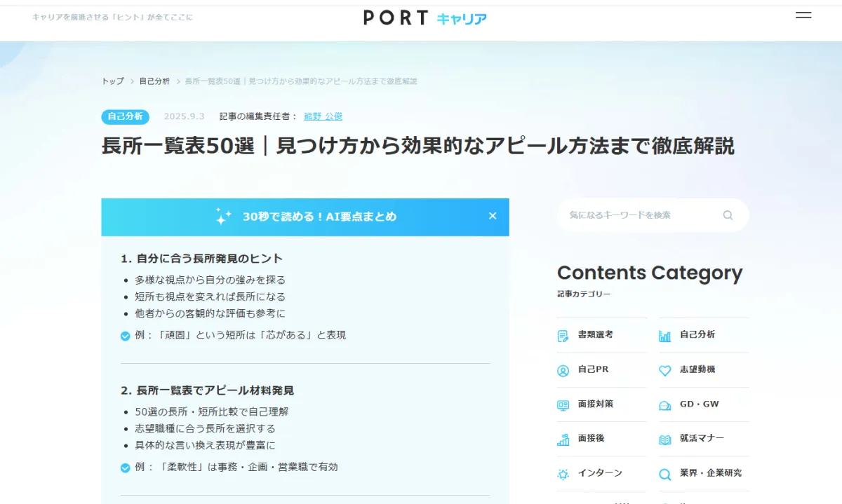The image size is (842, 504).
Task: Open the 面接後 category link
Action: click(591, 438)
